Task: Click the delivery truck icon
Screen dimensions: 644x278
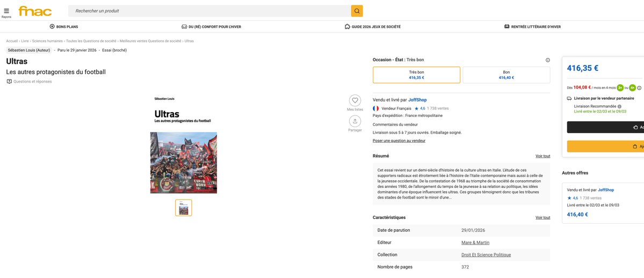Action: pos(569,99)
